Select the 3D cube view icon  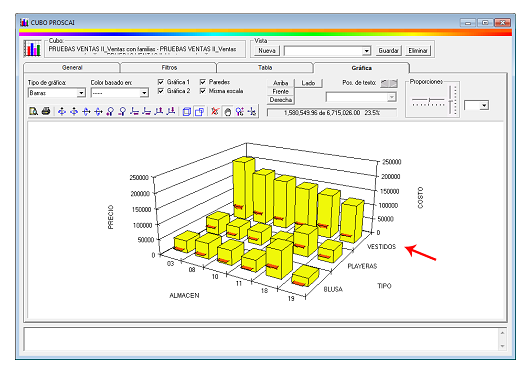point(187,111)
